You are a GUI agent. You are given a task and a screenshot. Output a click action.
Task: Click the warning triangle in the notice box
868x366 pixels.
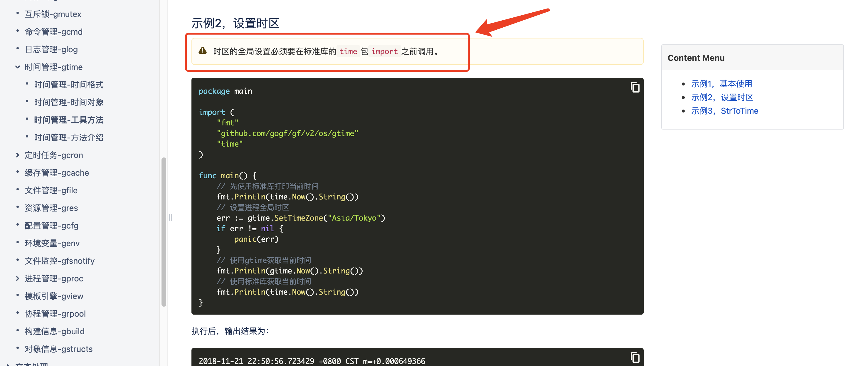point(202,51)
